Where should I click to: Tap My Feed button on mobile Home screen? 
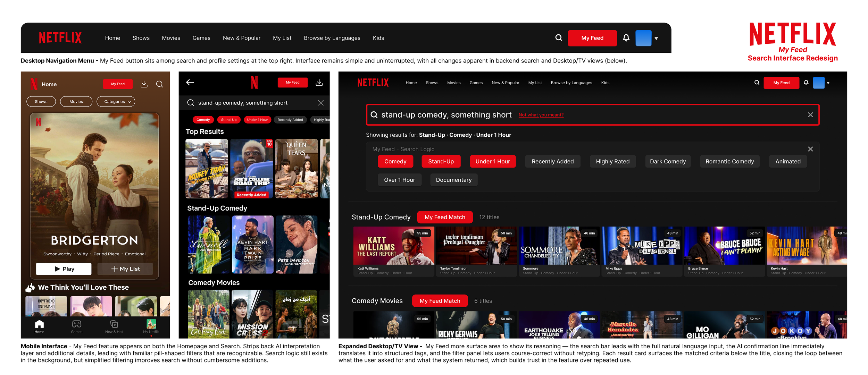(x=118, y=84)
